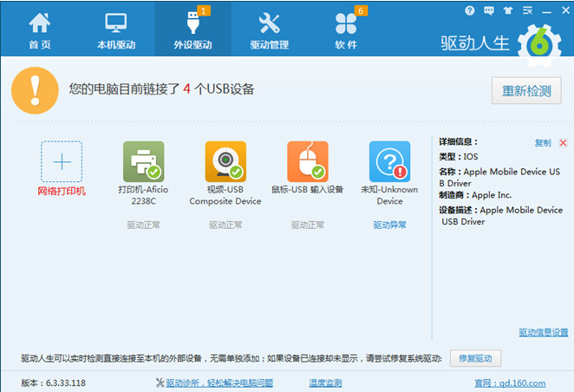Switch to the 本机驱动 tab
Image resolution: width=574 pixels, height=392 pixels.
(x=116, y=30)
